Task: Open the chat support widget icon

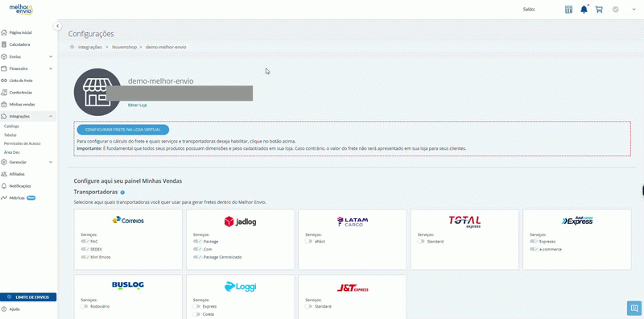Action: pyautogui.click(x=634, y=308)
